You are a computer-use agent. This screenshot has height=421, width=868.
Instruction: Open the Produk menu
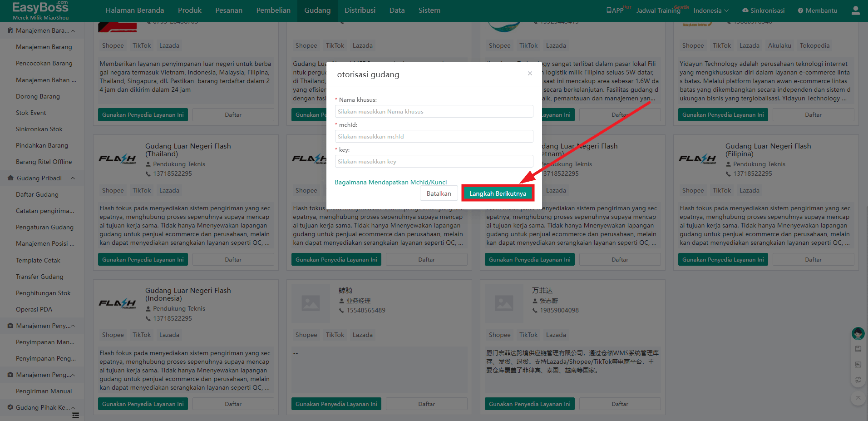tap(190, 10)
